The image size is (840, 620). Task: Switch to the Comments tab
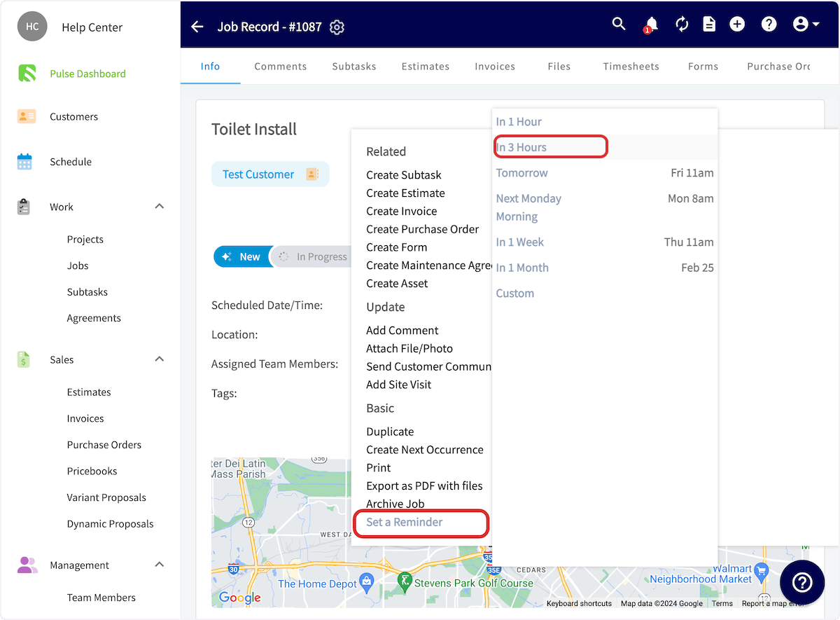pos(280,66)
